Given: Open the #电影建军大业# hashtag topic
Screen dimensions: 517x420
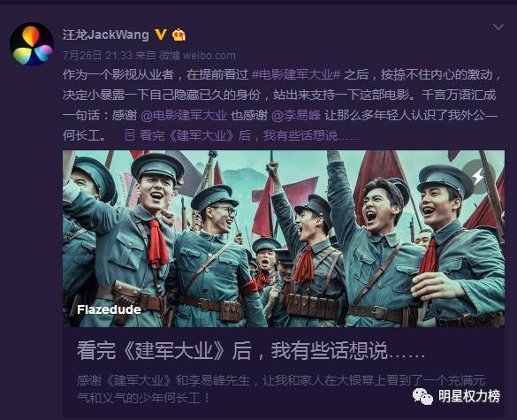Looking at the screenshot, I should tap(296, 75).
